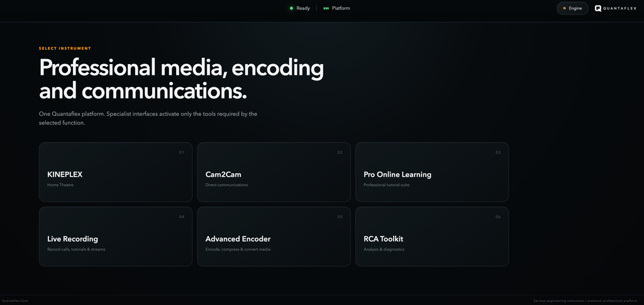Click the Engine button in the header
The image size is (644, 305).
click(572, 8)
